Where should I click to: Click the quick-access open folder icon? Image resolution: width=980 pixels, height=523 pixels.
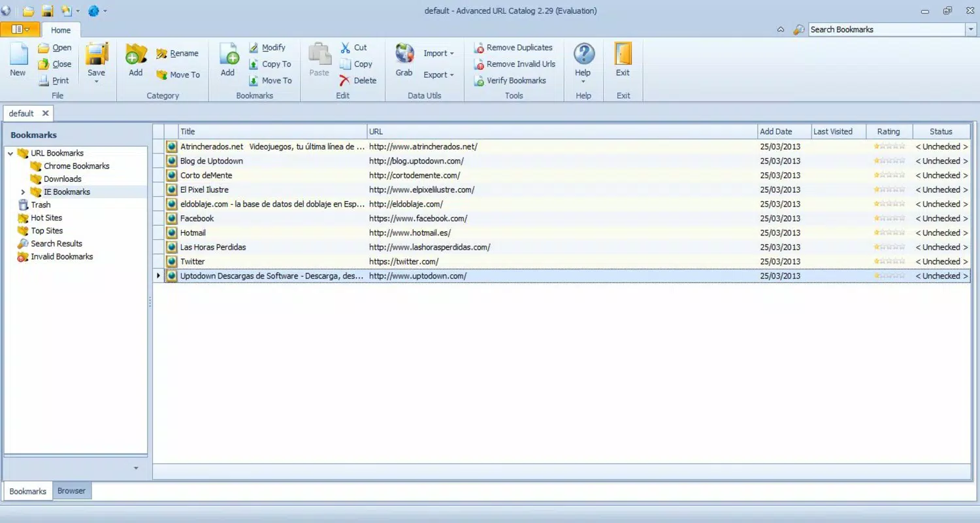coord(28,11)
